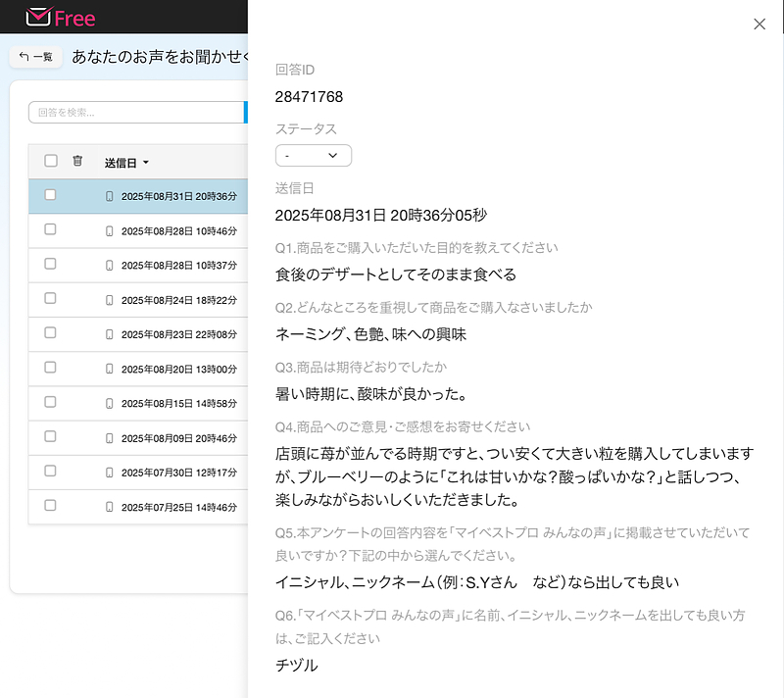Toggle the select-all checkbox in header
This screenshot has width=784, height=698.
(x=51, y=162)
